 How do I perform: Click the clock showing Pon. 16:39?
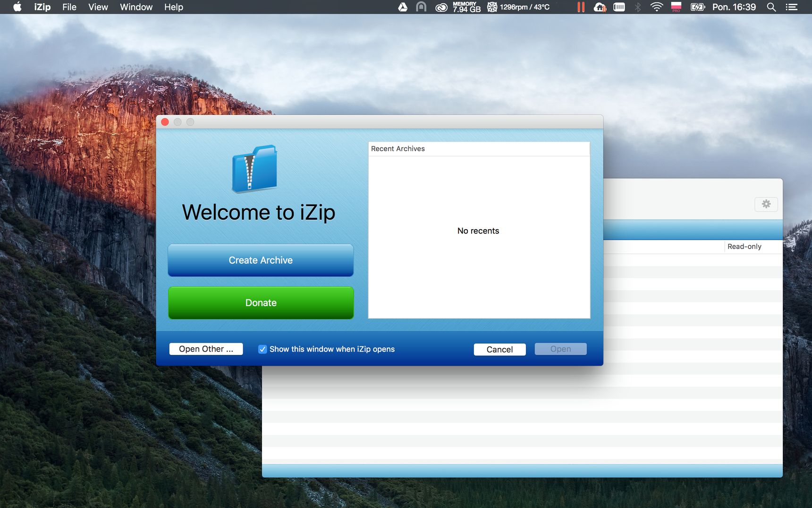tap(734, 7)
